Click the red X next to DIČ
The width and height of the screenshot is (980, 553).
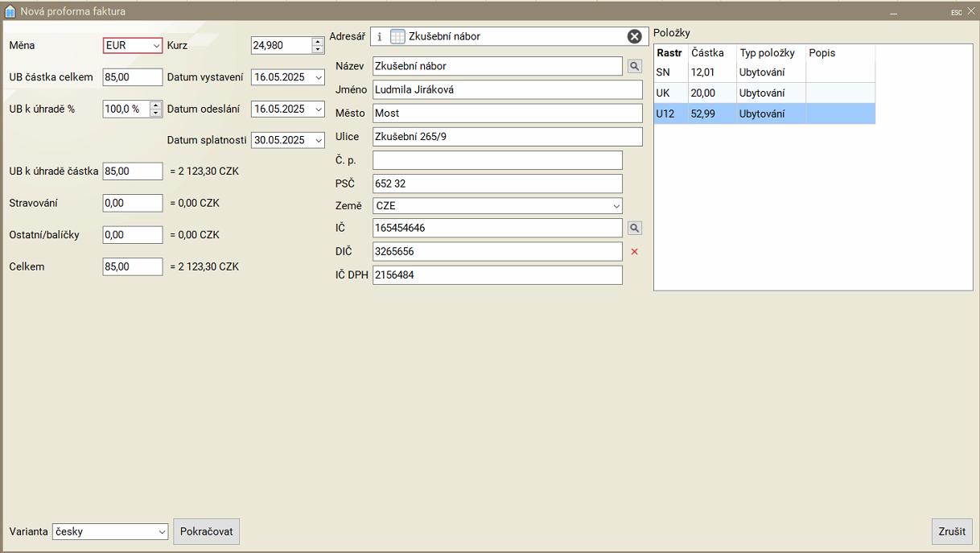634,252
